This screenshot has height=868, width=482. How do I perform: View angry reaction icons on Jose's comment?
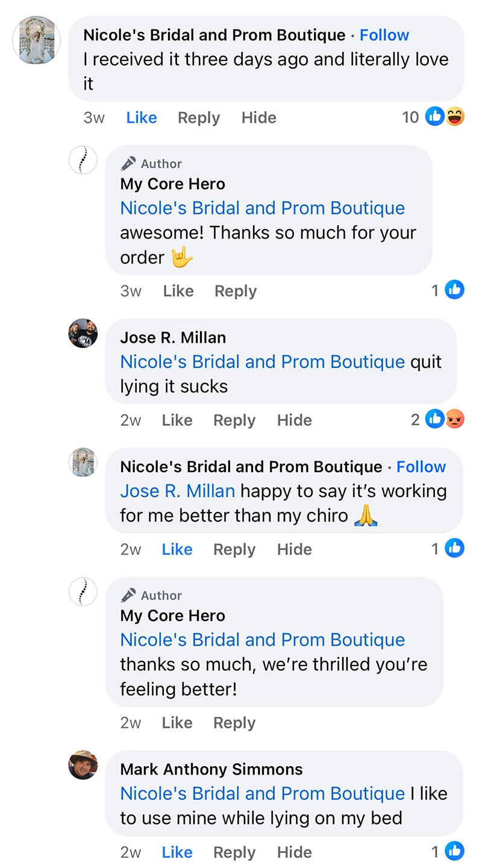pos(455,419)
